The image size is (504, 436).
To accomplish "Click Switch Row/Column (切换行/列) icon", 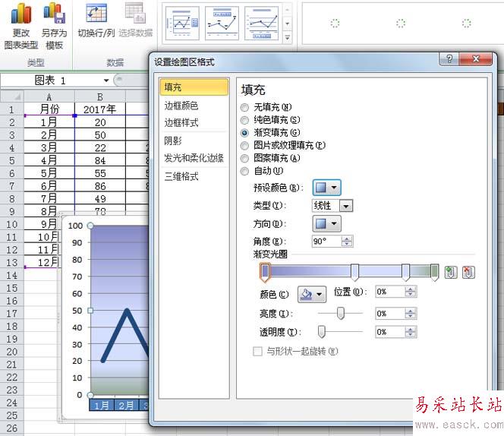I will click(x=96, y=14).
